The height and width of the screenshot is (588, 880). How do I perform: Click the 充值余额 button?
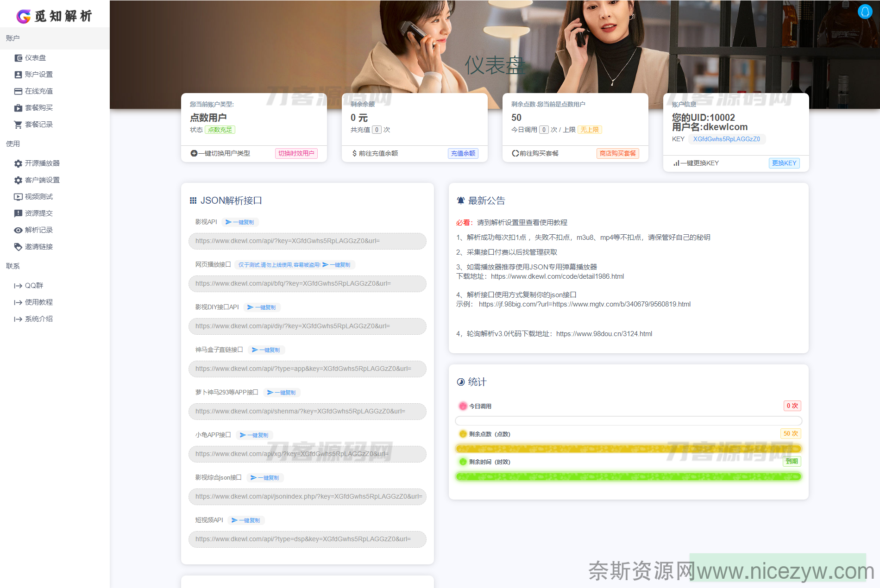coord(463,153)
